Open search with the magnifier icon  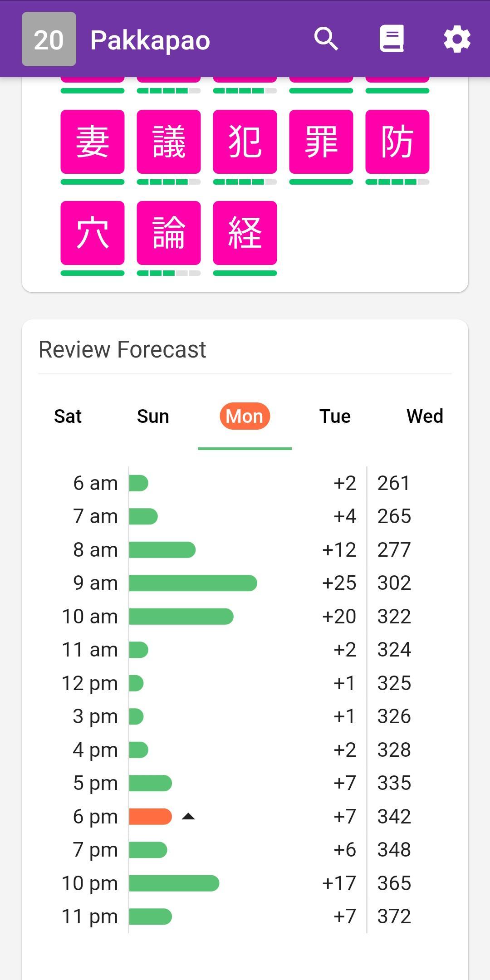(326, 39)
